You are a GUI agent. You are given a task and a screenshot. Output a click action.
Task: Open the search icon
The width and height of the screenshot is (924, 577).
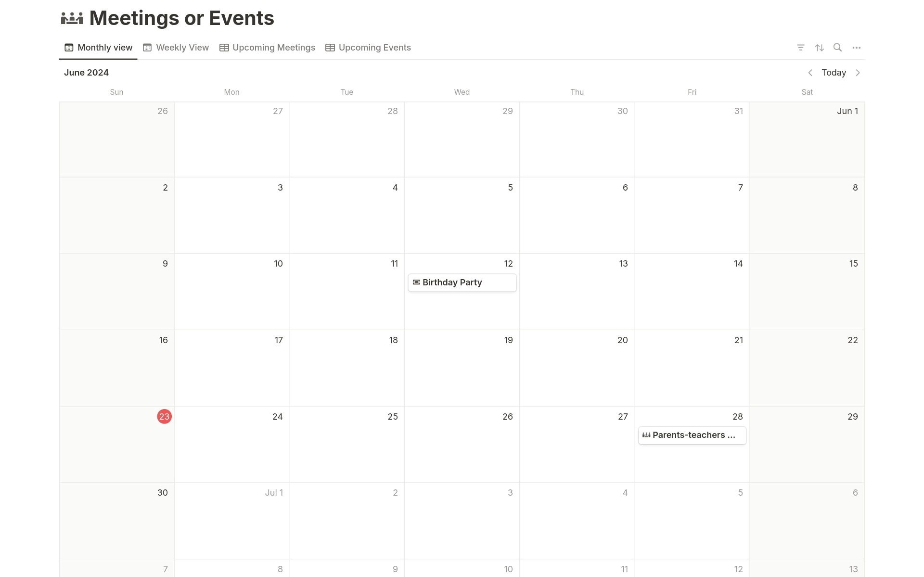(x=837, y=47)
